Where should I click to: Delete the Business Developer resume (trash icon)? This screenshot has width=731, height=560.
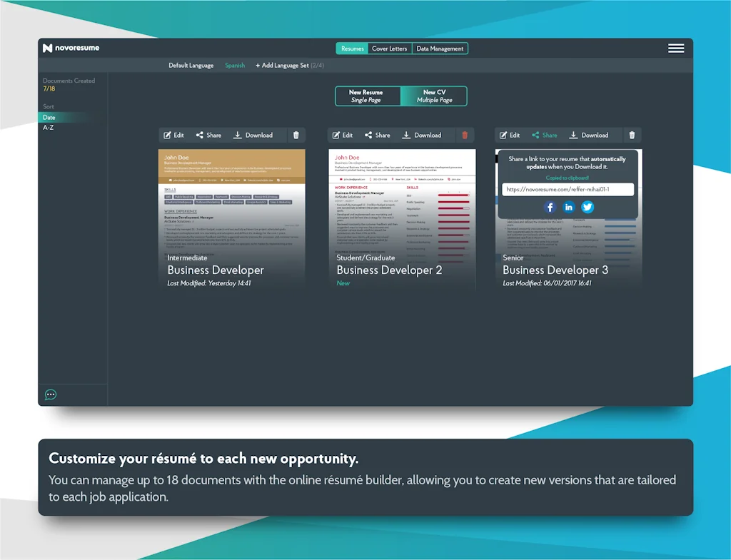click(296, 135)
